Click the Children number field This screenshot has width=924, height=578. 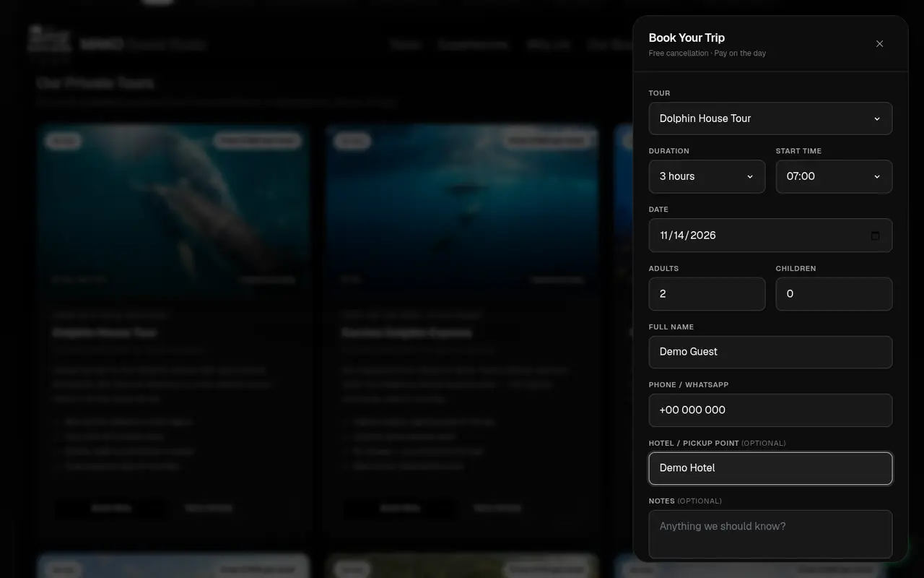click(834, 294)
